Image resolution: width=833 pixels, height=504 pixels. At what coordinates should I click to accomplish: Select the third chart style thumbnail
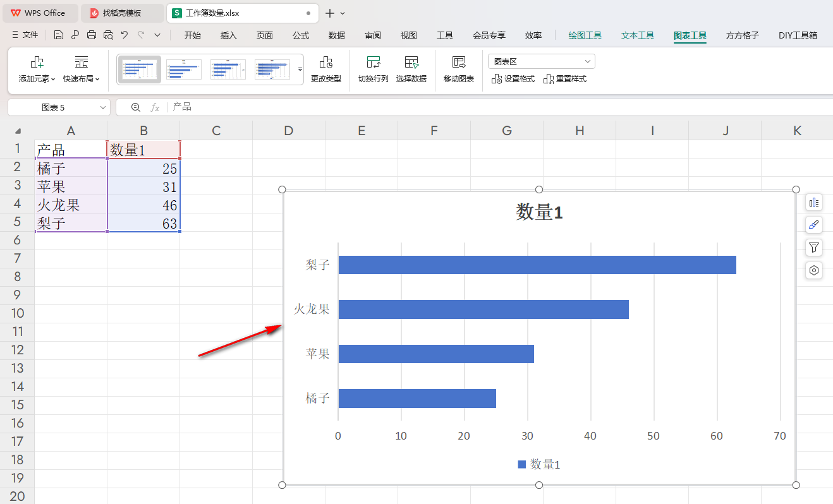[x=228, y=69]
